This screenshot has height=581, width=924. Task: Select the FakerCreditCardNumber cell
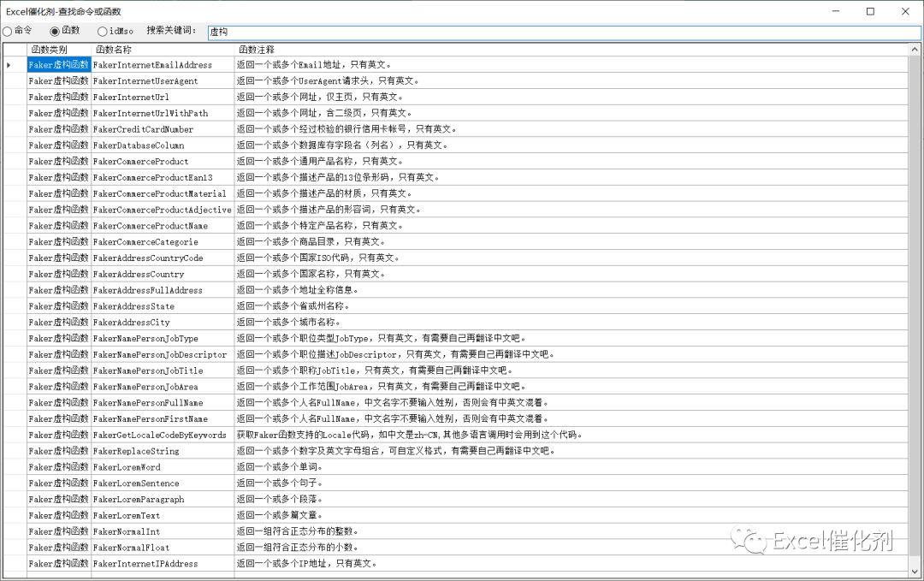click(x=163, y=129)
